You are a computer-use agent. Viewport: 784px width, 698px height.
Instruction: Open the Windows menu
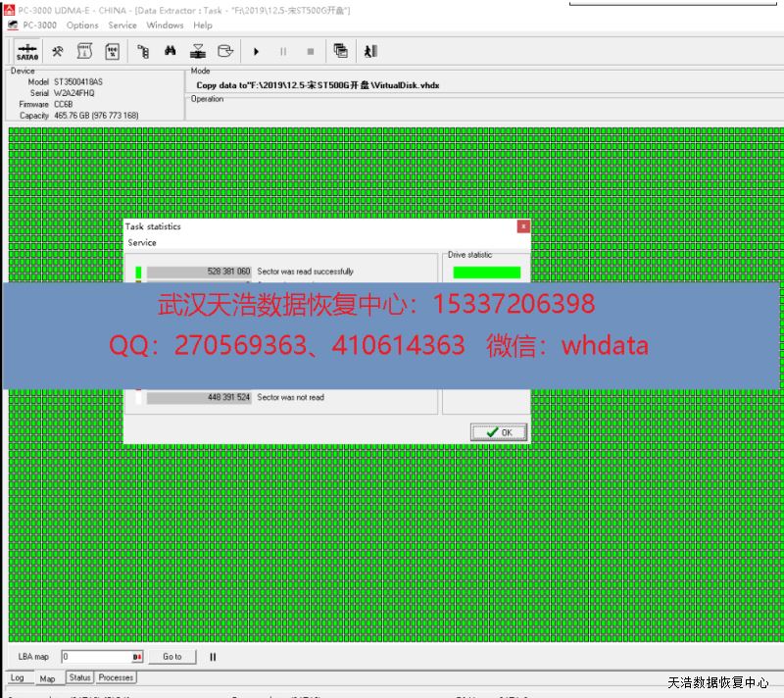(x=165, y=25)
